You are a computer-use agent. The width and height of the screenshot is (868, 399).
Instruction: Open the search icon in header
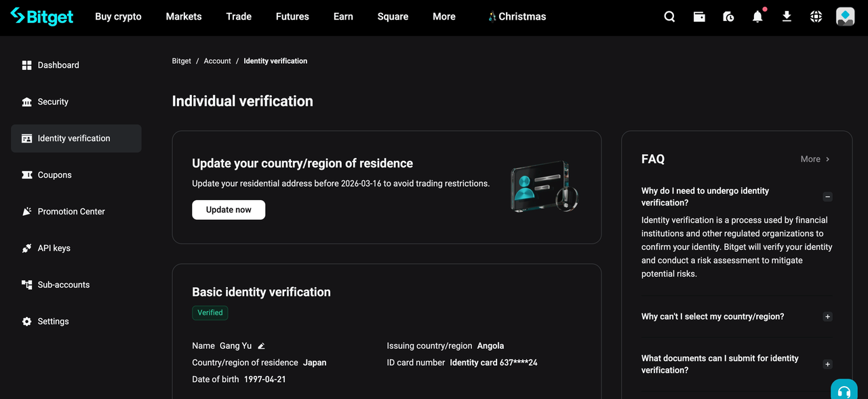pos(669,17)
